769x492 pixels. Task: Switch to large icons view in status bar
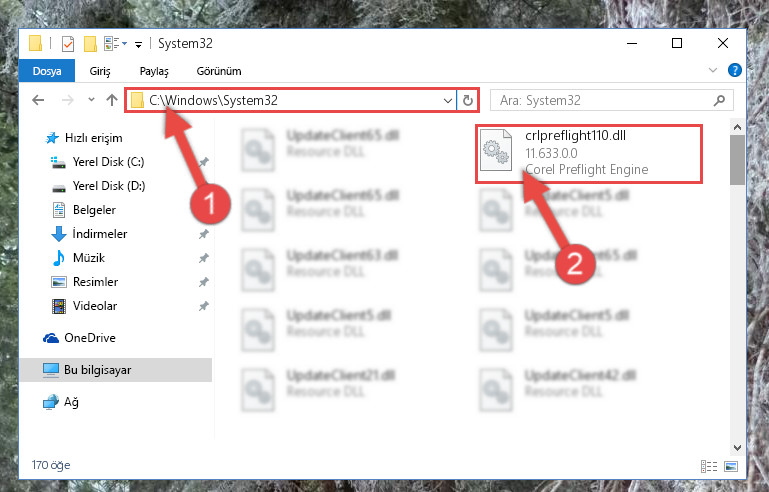click(731, 466)
